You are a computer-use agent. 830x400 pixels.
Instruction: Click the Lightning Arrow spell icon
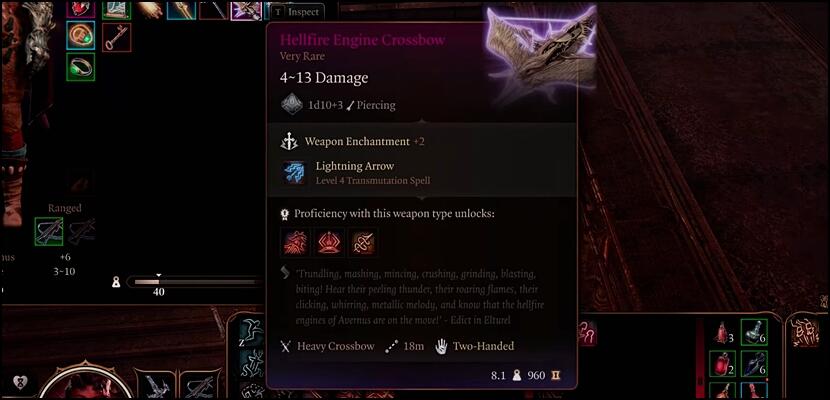pyautogui.click(x=293, y=173)
